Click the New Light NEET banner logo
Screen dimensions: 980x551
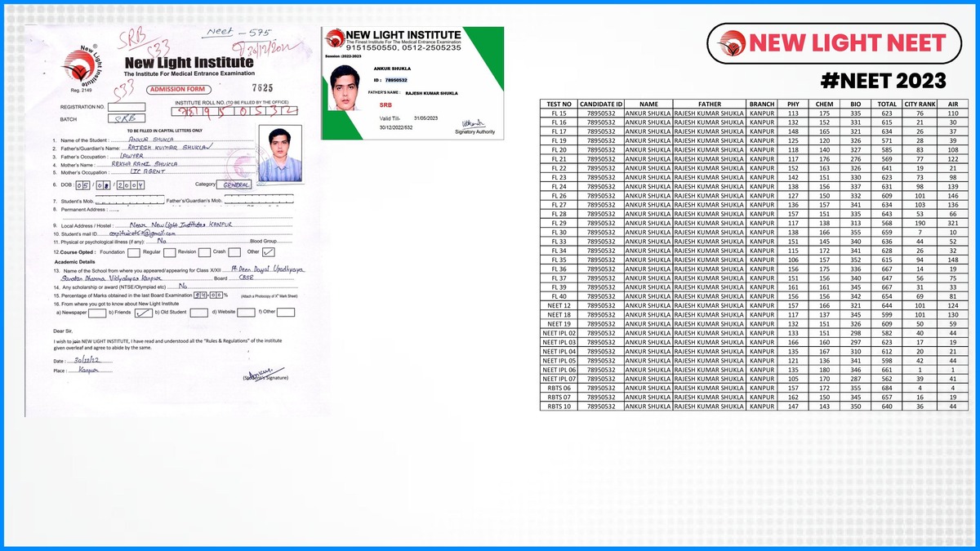[831, 43]
